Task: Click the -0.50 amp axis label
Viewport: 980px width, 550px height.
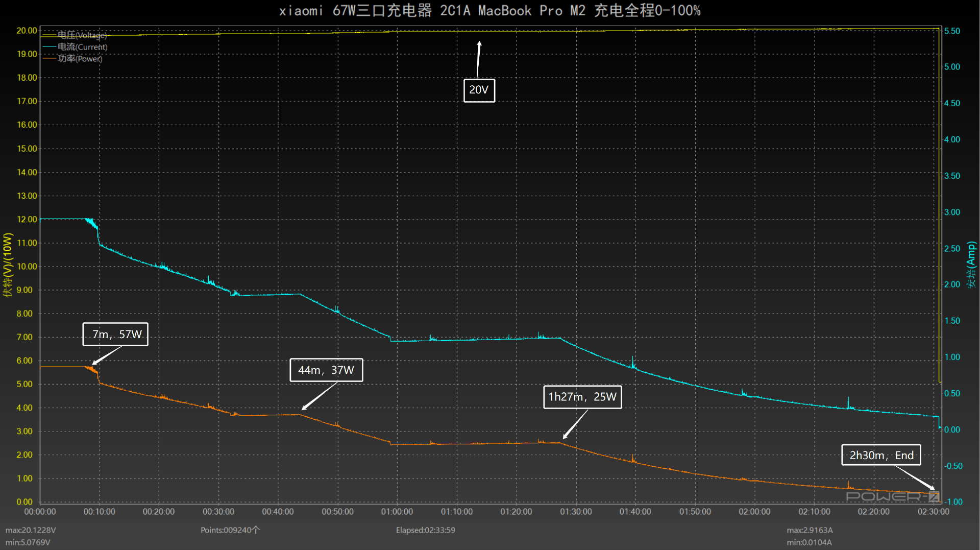Action: pyautogui.click(x=953, y=466)
